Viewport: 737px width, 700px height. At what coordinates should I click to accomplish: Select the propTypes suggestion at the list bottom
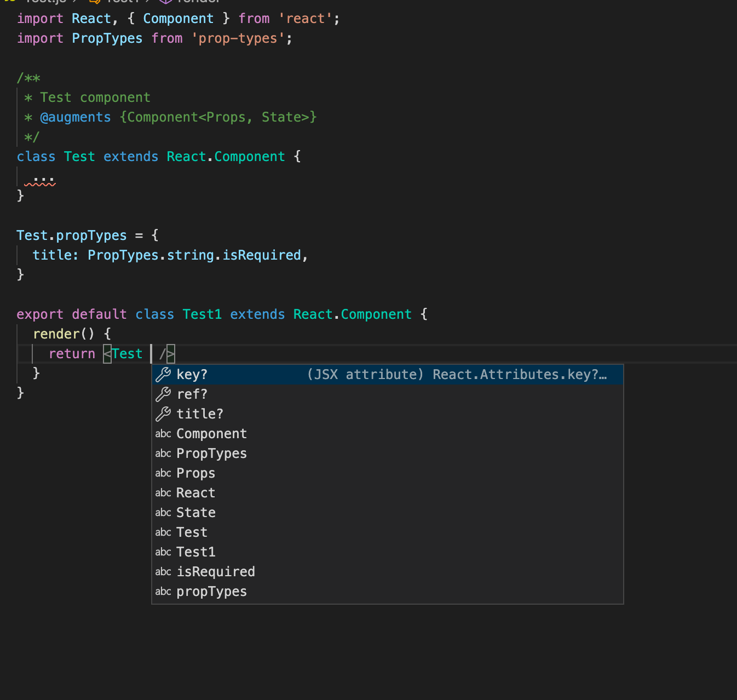(211, 591)
